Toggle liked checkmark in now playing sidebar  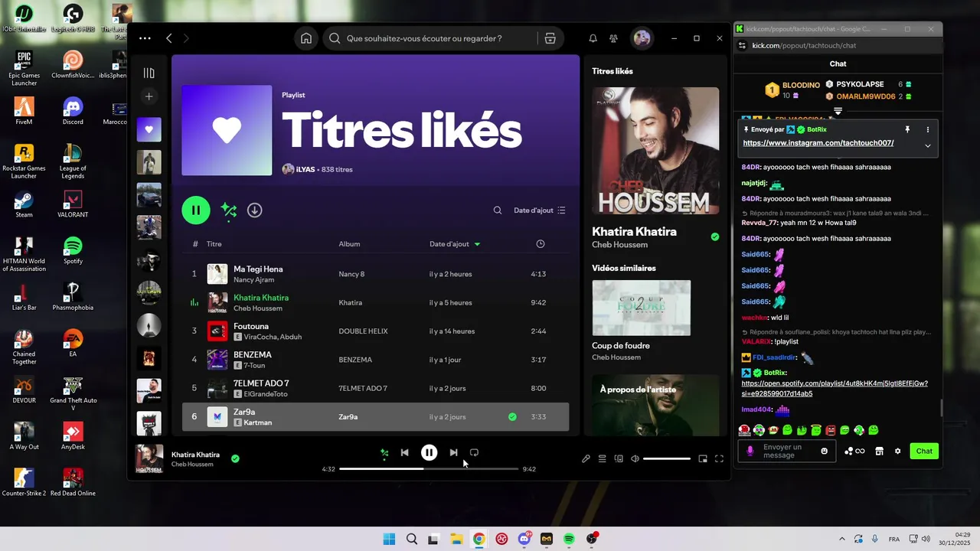[x=715, y=237]
